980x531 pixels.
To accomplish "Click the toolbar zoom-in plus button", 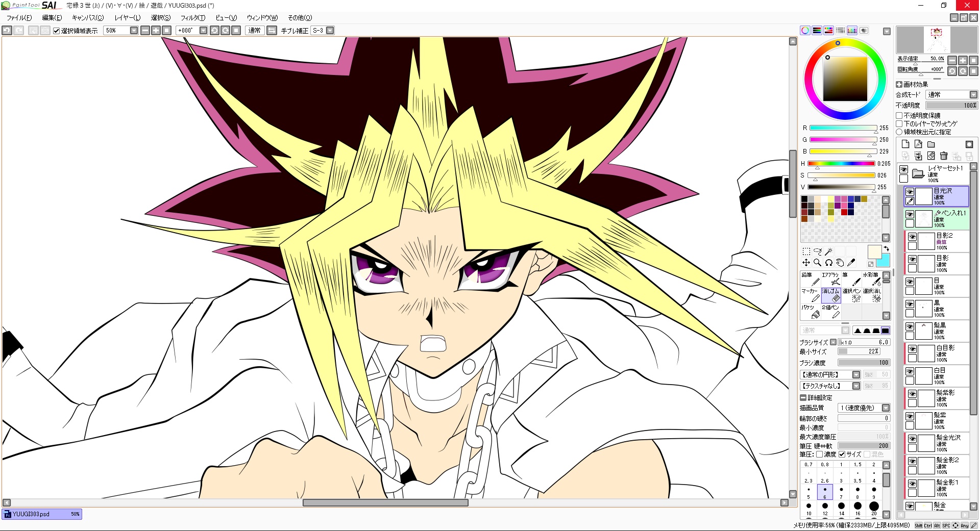I will point(156,31).
